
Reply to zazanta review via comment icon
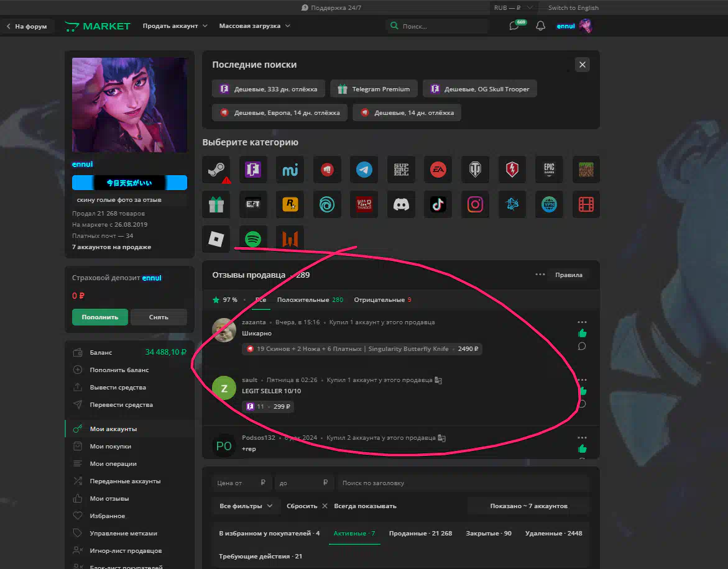pos(582,347)
